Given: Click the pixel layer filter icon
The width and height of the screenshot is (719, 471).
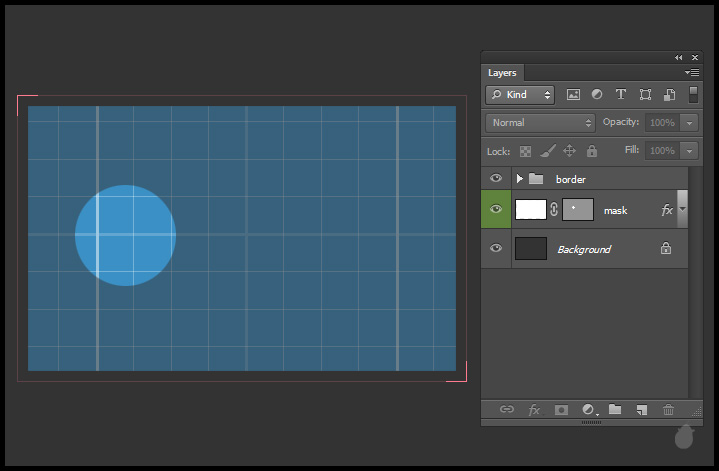Looking at the screenshot, I should [573, 95].
